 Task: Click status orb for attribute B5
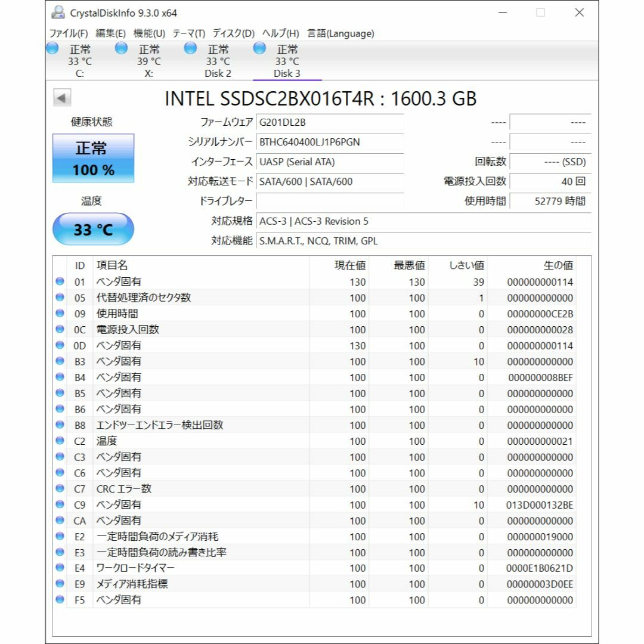click(x=60, y=392)
